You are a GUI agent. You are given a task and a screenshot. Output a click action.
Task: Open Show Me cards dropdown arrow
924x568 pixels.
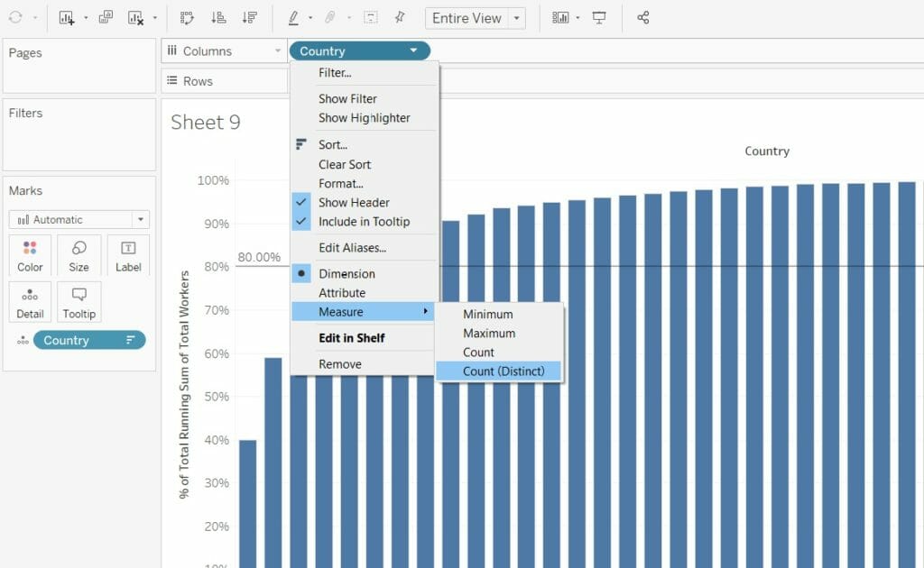click(x=577, y=18)
